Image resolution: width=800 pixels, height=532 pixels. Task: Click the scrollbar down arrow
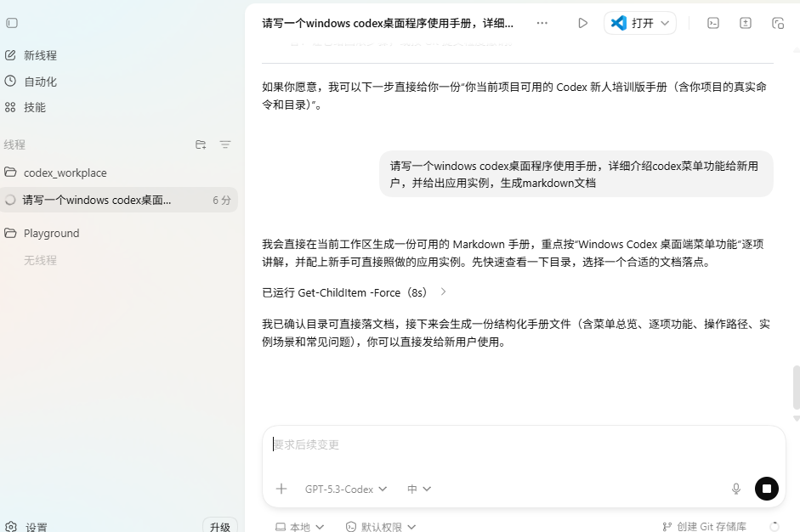pyautogui.click(x=797, y=418)
